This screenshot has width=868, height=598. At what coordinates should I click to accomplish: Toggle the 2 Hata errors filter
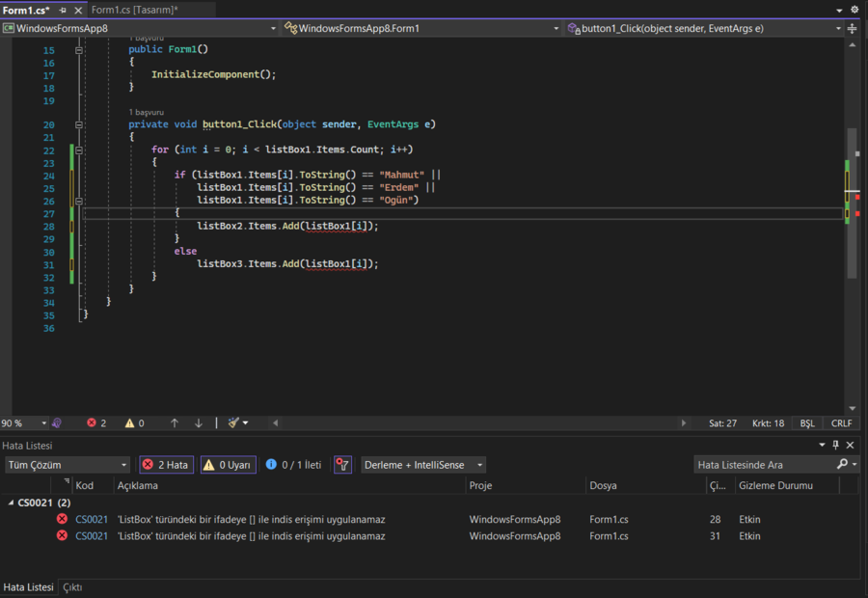[166, 465]
